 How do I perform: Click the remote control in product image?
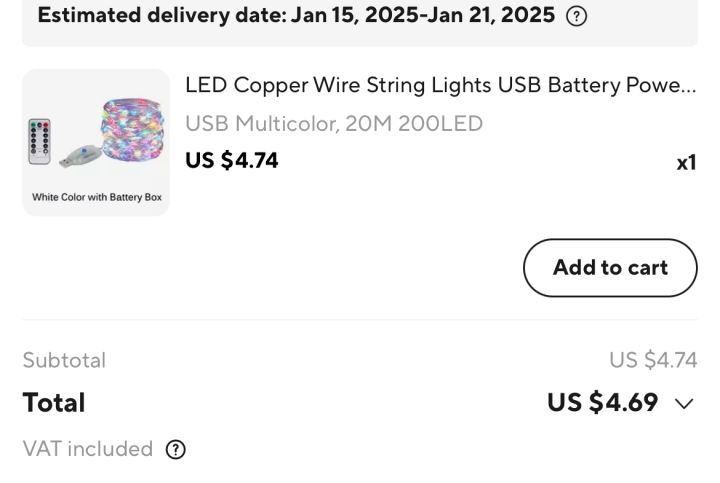(39, 141)
